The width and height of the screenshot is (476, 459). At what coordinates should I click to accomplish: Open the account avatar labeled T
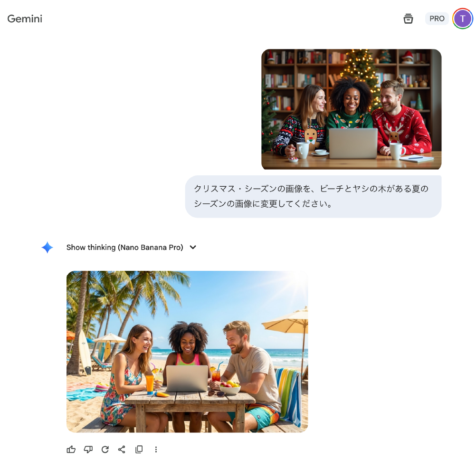[462, 19]
